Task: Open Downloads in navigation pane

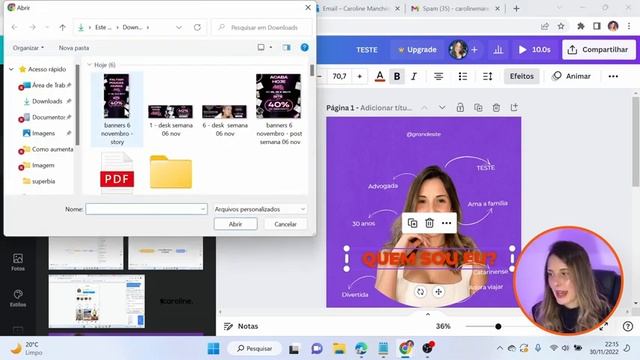Action: (47, 101)
